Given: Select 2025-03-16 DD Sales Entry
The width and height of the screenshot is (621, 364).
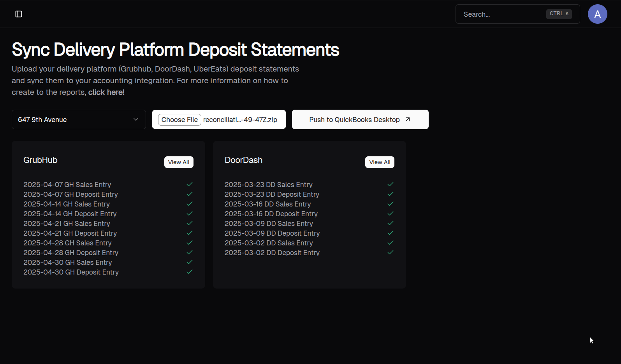Looking at the screenshot, I should (x=268, y=204).
